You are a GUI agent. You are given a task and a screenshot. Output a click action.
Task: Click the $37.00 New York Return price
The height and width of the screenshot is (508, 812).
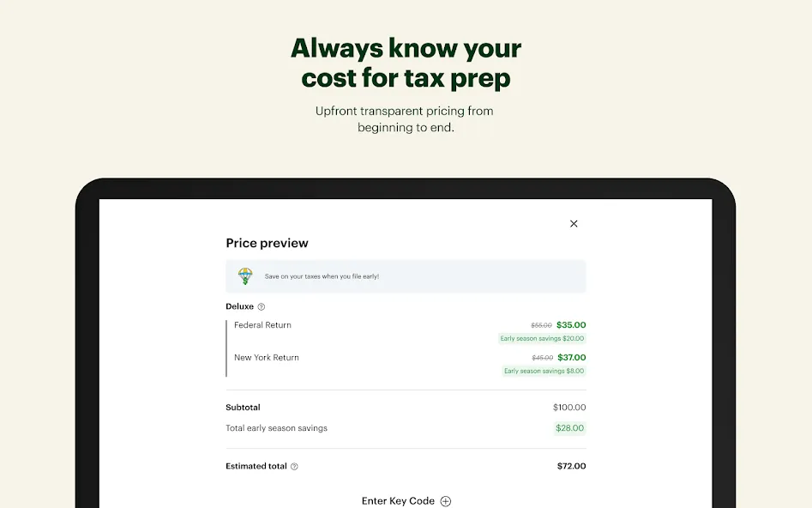click(572, 358)
